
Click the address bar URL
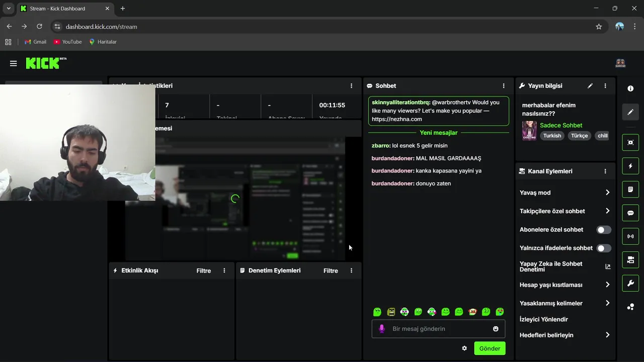tap(101, 27)
